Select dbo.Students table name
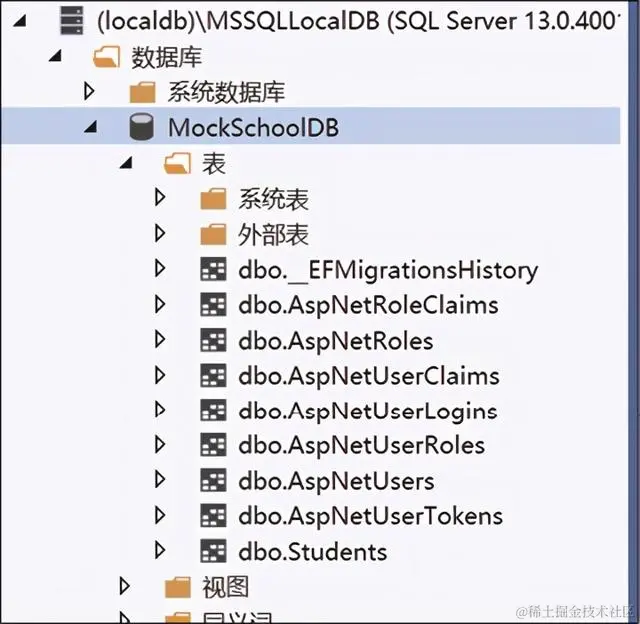 pos(313,552)
